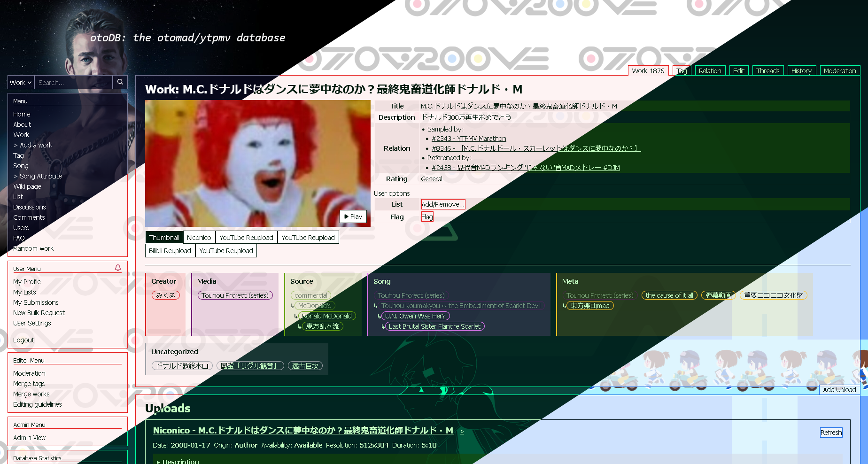The image size is (868, 464).
Task: Click the Flag button
Action: 427,217
